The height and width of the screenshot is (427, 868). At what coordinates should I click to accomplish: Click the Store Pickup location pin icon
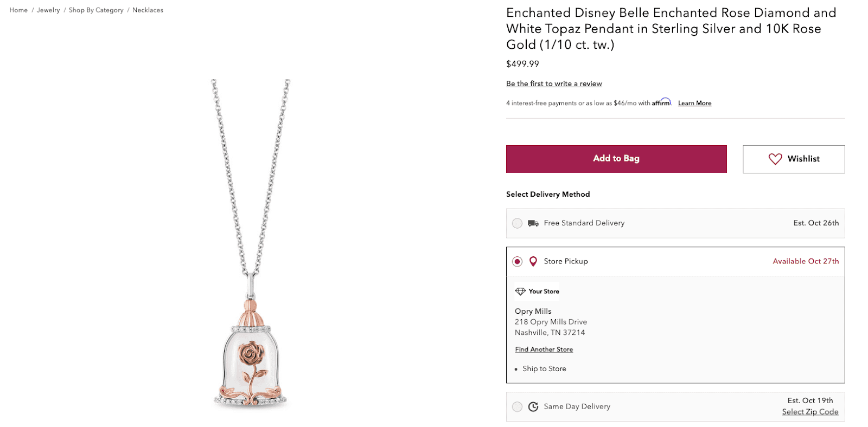coord(533,262)
